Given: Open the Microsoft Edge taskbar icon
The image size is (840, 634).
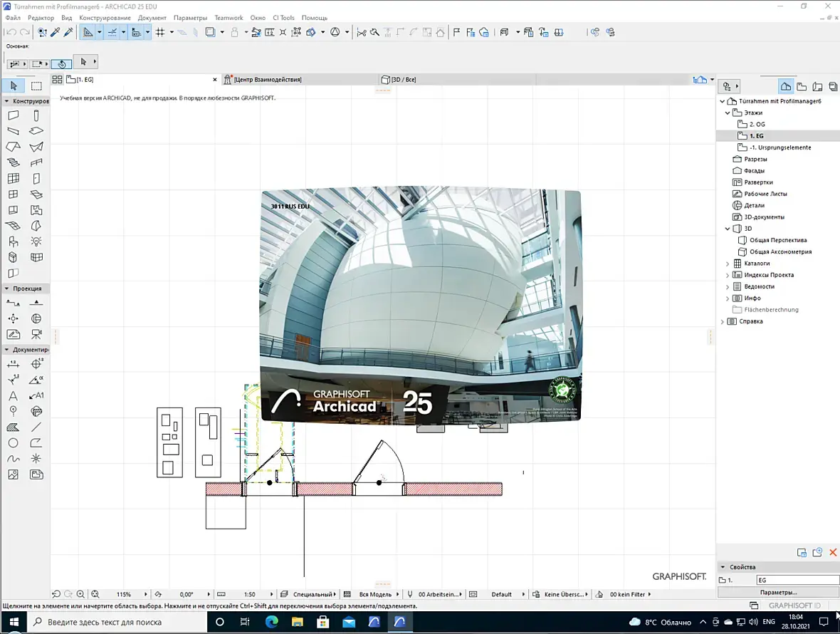Looking at the screenshot, I should (272, 622).
